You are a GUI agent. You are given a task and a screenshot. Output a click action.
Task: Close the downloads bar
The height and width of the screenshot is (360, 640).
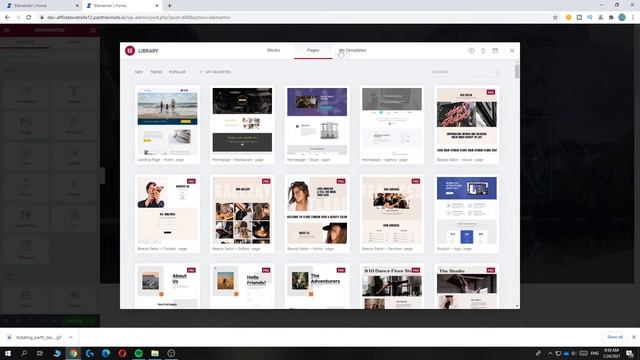click(633, 337)
